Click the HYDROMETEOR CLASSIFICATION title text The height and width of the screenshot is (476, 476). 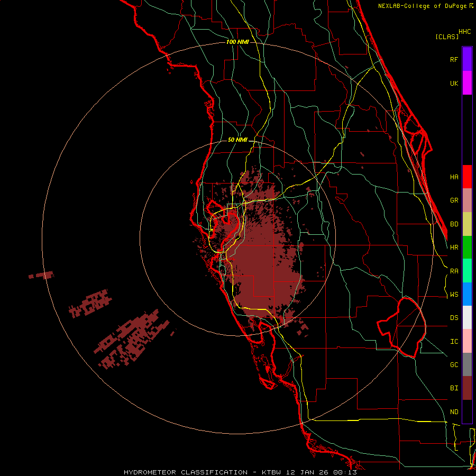tap(186, 472)
